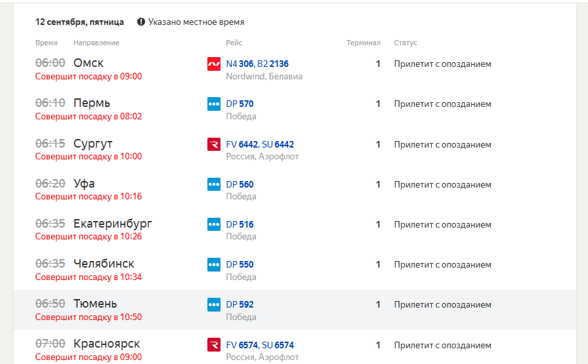Open flight SU 6574 link

click(x=278, y=345)
